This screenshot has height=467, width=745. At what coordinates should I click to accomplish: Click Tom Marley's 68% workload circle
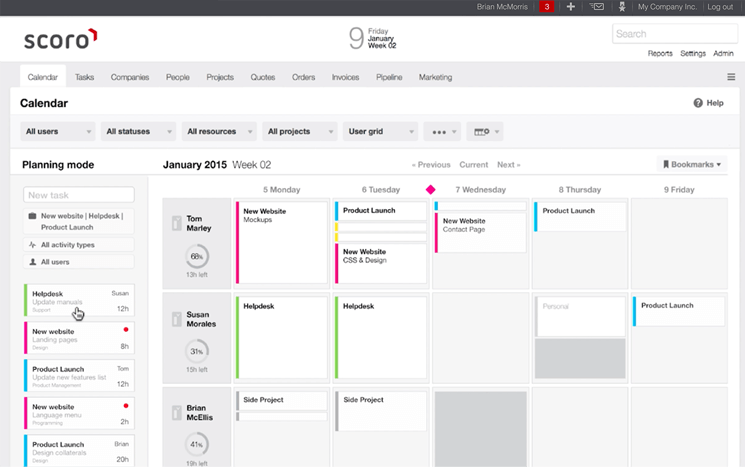pyautogui.click(x=197, y=256)
